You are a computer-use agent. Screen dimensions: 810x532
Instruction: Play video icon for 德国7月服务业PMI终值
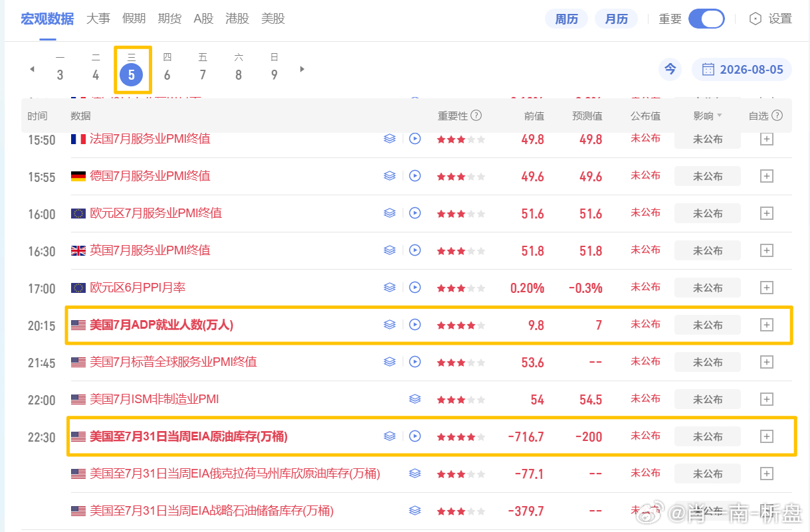pyautogui.click(x=415, y=176)
